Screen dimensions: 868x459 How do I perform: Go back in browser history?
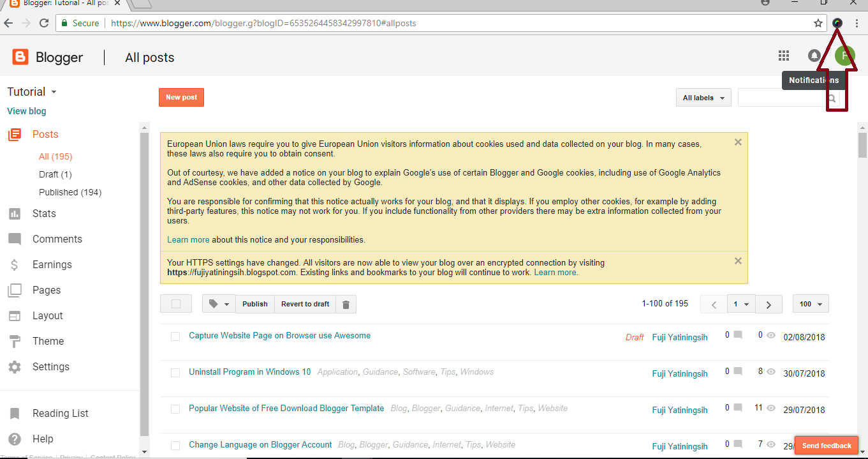click(8, 23)
